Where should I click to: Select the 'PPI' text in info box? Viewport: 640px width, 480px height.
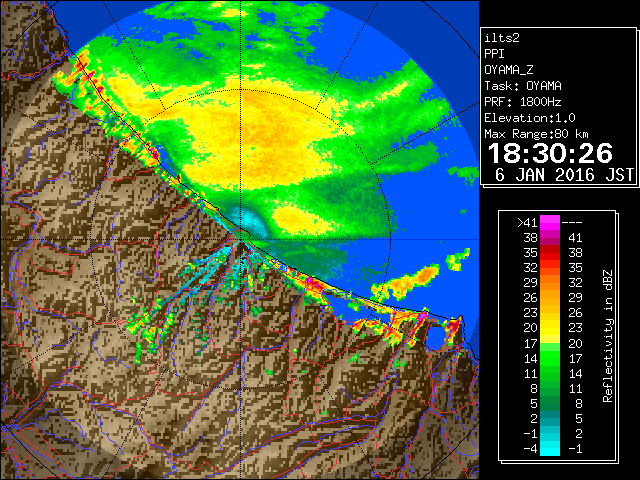click(494, 54)
